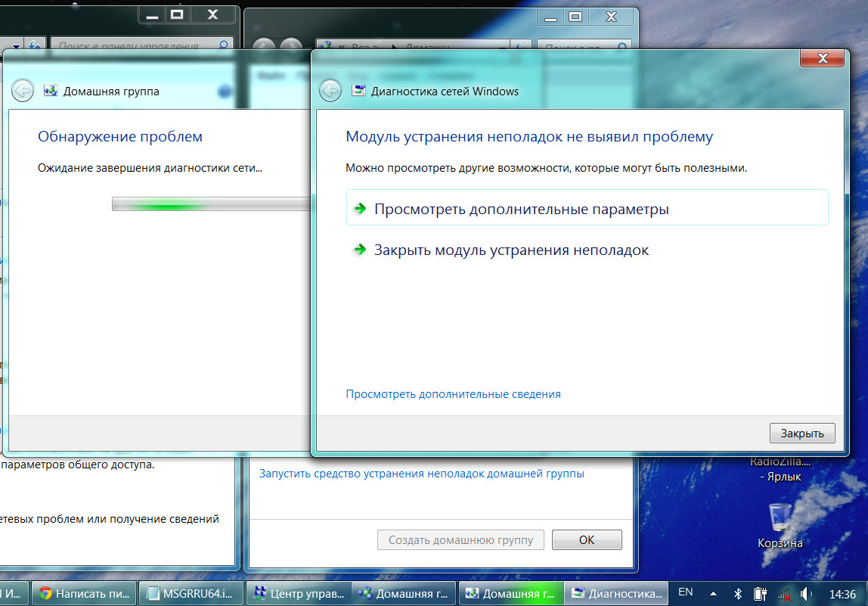Image resolution: width=868 pixels, height=606 pixels.
Task: Activate 'Центр управ...' taskbar button
Action: pyautogui.click(x=300, y=593)
